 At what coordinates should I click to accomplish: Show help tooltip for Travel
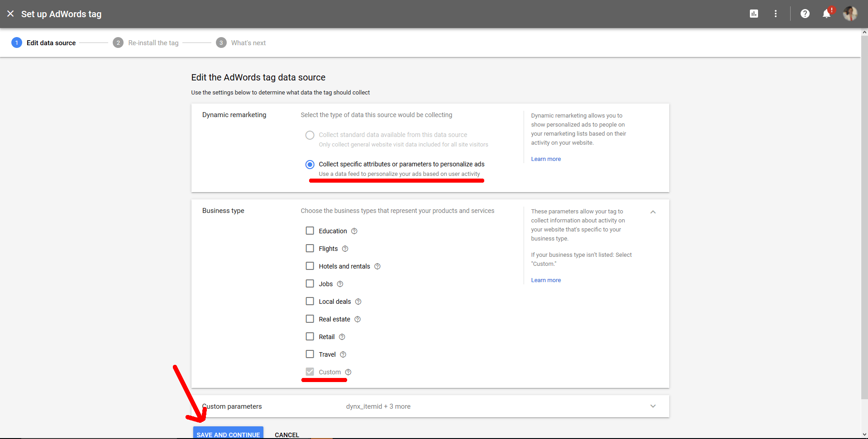[x=343, y=354]
